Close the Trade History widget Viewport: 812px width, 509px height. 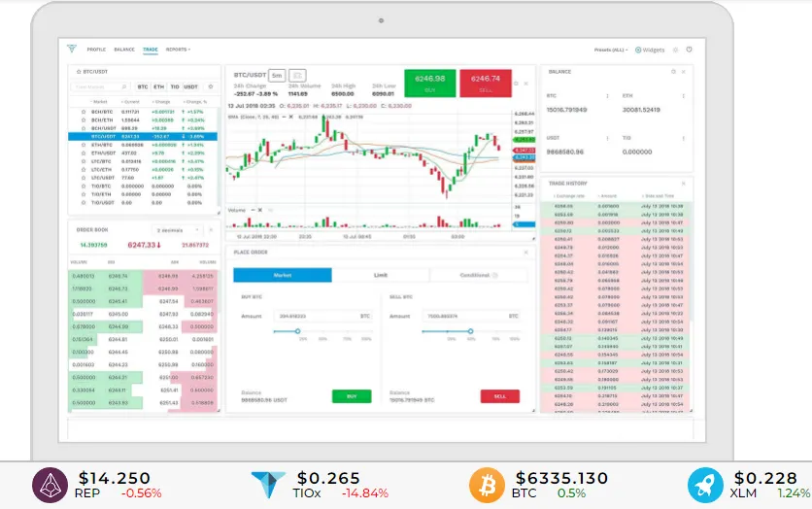pos(684,184)
